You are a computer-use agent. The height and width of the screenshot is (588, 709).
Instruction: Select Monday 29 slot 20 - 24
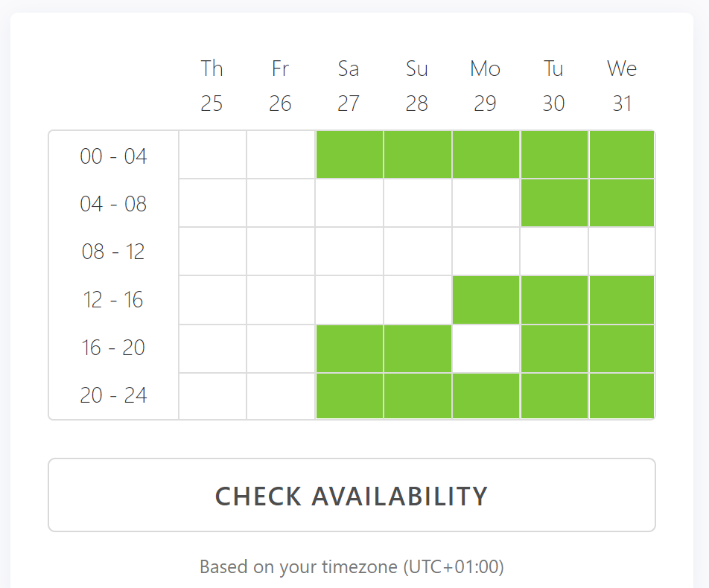pos(486,396)
